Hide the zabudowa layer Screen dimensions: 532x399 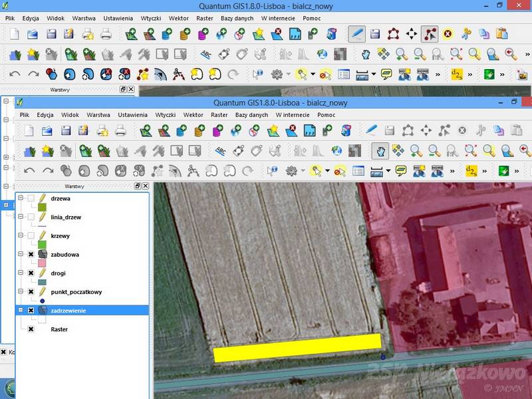click(31, 254)
